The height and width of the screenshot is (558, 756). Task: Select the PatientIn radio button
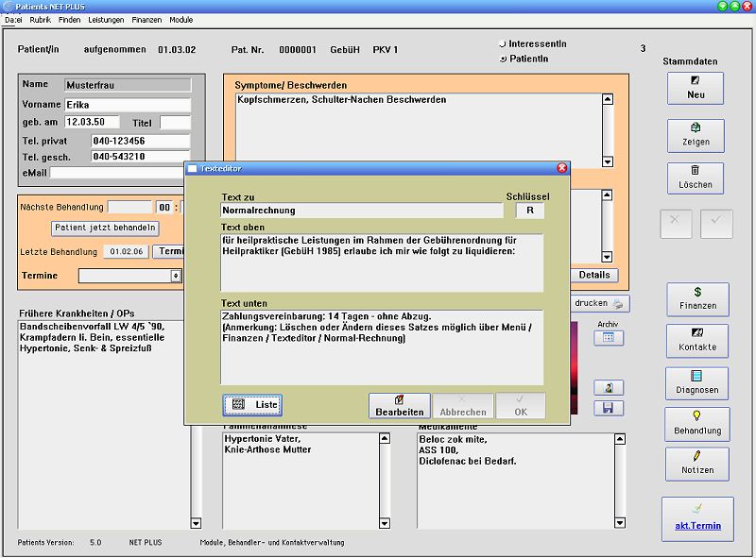click(x=503, y=59)
